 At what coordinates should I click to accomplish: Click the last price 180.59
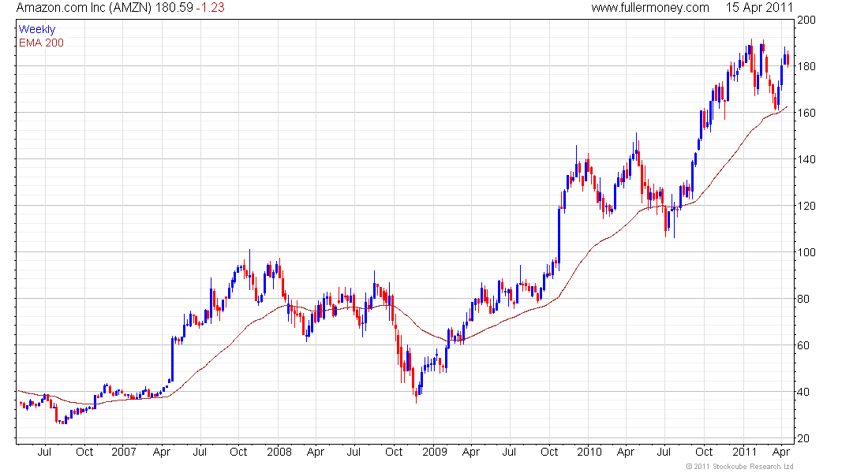pos(174,8)
